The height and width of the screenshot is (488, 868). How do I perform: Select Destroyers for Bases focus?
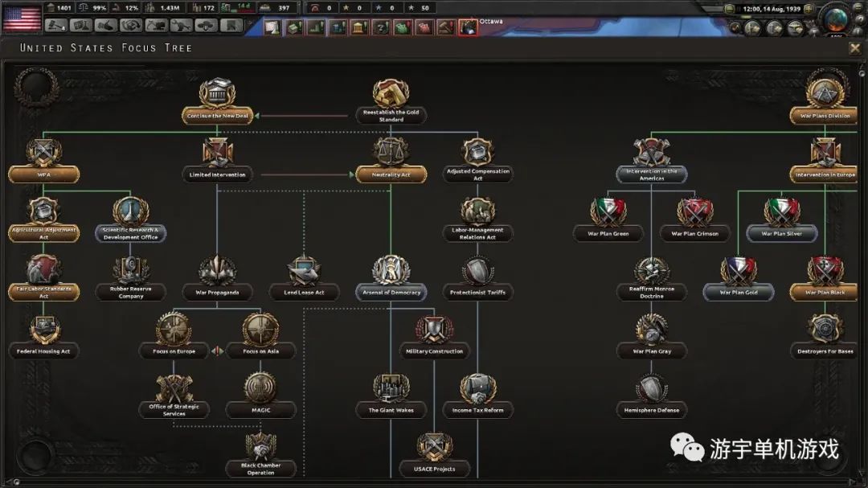coord(825,337)
